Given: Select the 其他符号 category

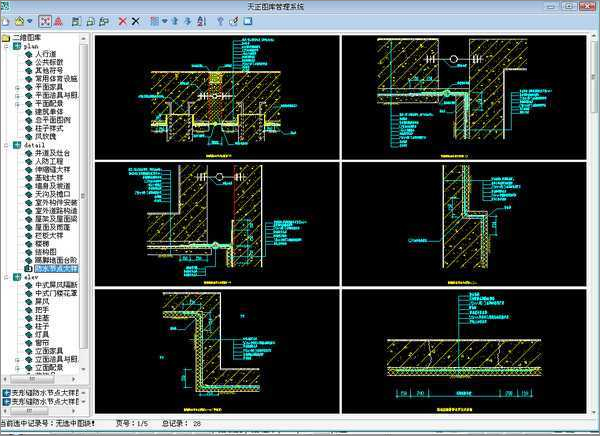Looking at the screenshot, I should 49,70.
